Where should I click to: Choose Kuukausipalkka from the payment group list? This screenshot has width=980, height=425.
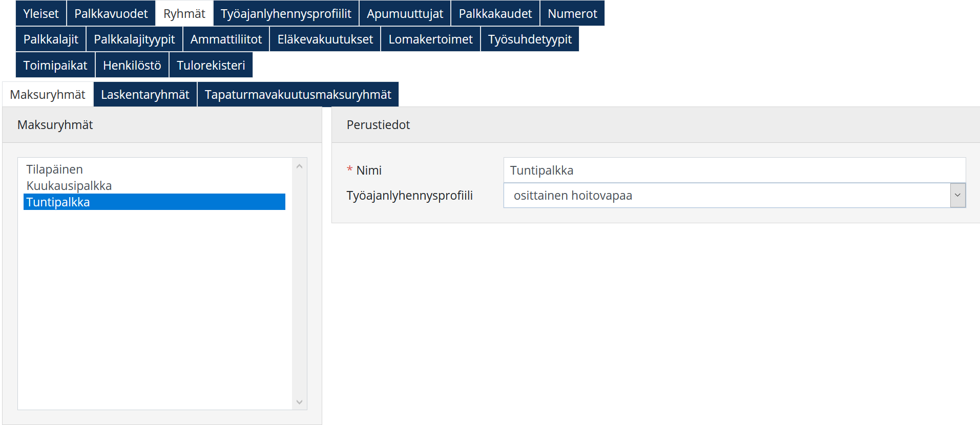coord(69,186)
